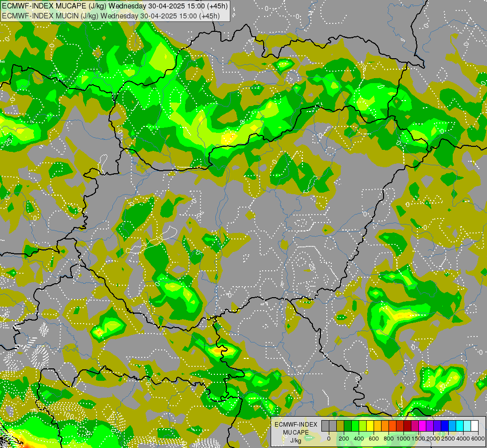The height and width of the screenshot is (448, 487).
Task: Click the legend scale value 6000
Action: [478, 439]
